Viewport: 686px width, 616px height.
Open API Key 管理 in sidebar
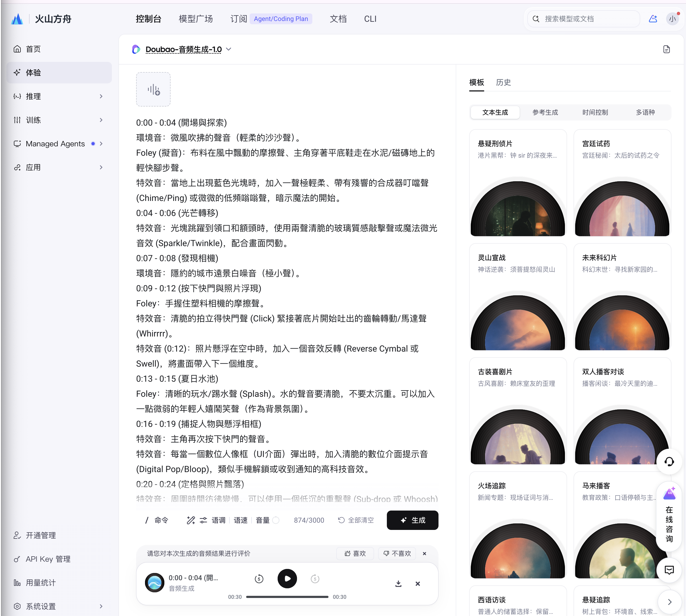[x=59, y=559]
